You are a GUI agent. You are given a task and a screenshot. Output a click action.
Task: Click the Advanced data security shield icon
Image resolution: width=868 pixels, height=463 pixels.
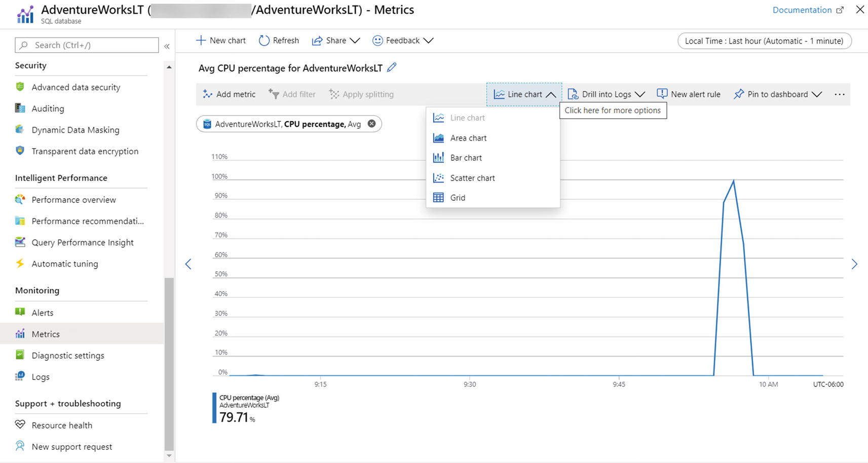click(20, 87)
